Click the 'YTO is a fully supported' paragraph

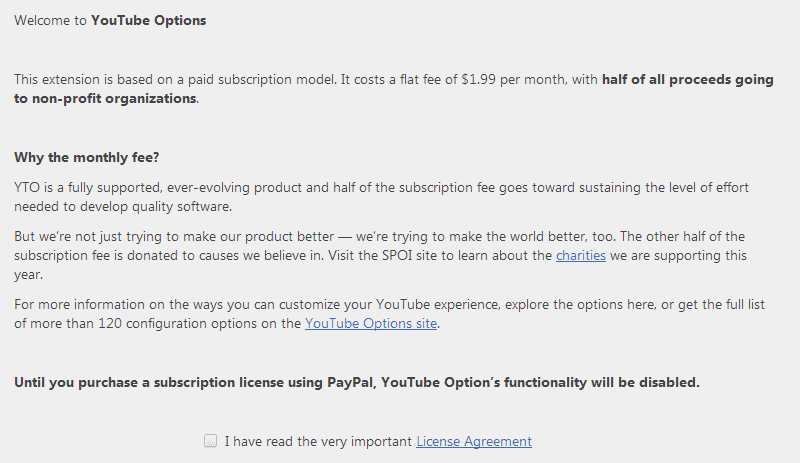click(381, 197)
